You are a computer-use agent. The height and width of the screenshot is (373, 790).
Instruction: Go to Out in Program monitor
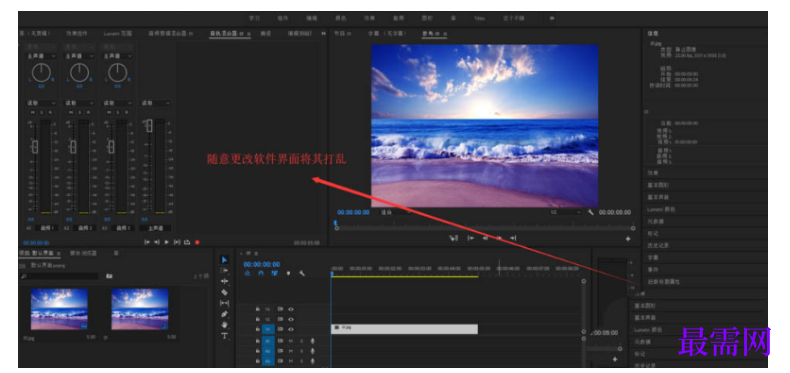513,238
